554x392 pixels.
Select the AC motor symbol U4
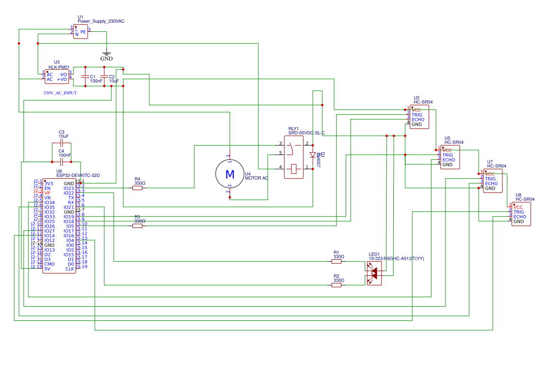(230, 174)
